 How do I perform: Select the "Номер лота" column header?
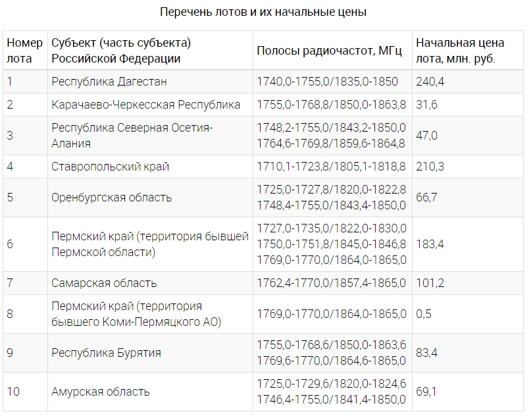click(24, 51)
